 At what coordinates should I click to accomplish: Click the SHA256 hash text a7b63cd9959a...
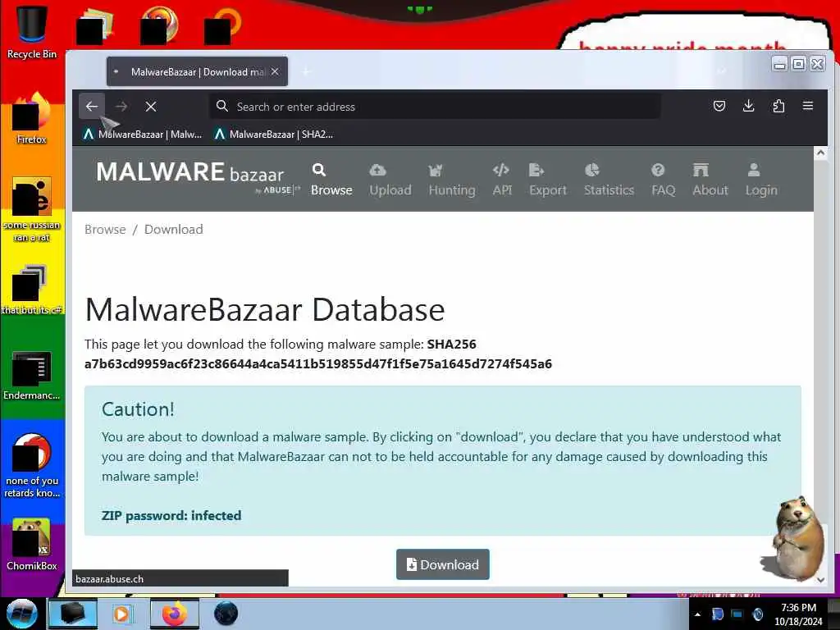[x=318, y=363]
